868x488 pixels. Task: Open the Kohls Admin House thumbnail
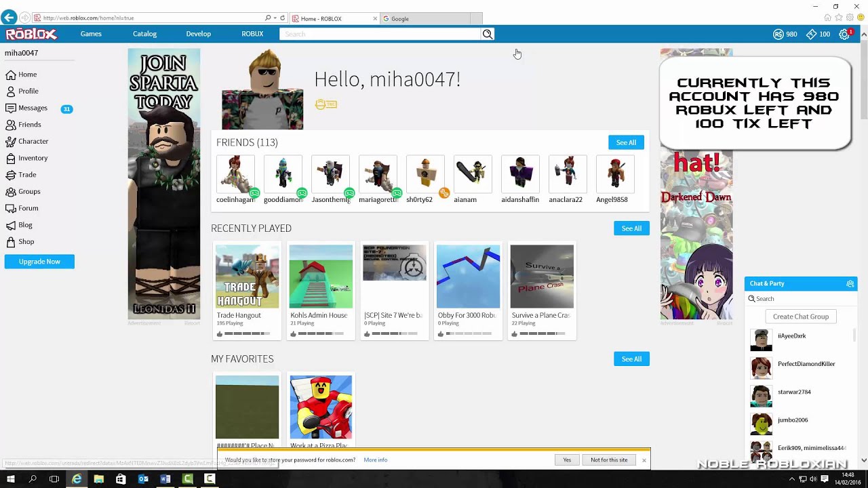pyautogui.click(x=321, y=277)
